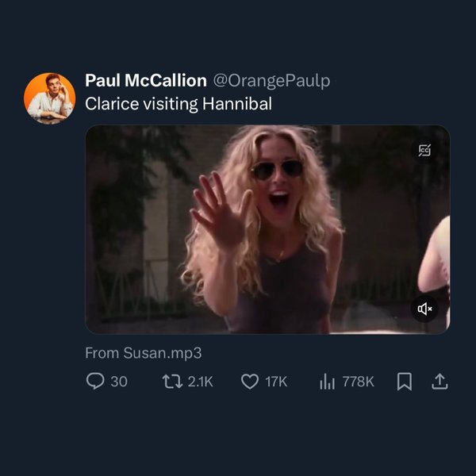View analytics via the bar chart icon
476x476 pixels.
(327, 382)
